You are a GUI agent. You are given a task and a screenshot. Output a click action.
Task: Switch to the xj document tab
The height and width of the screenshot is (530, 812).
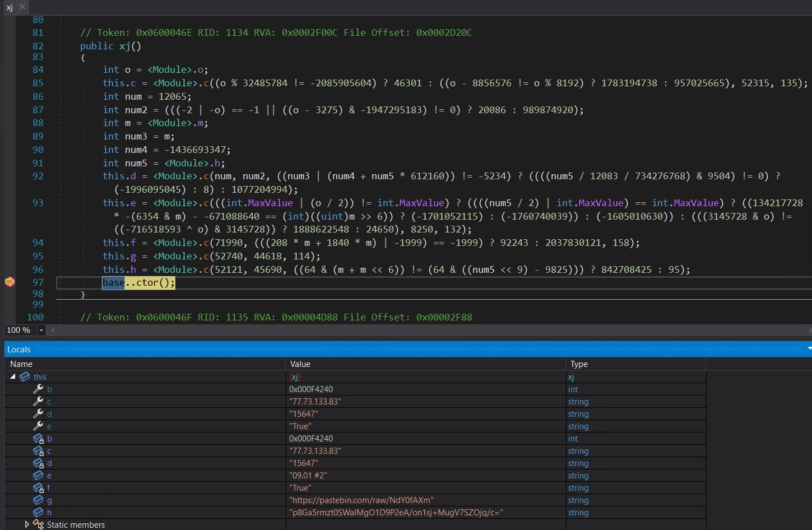[x=10, y=7]
